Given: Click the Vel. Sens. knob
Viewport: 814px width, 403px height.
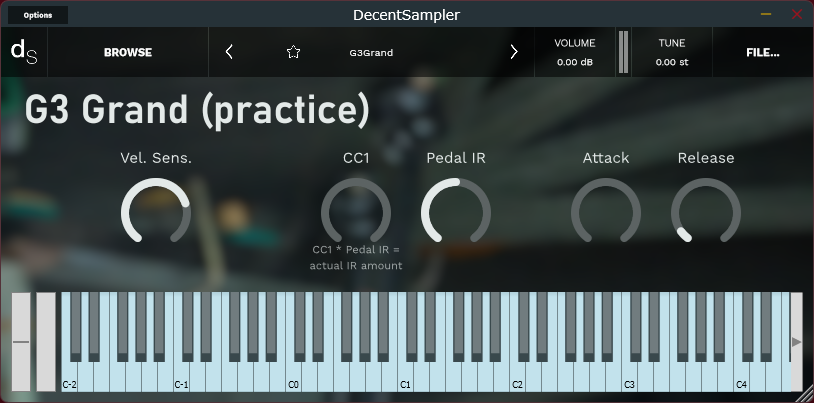Looking at the screenshot, I should coord(156,212).
